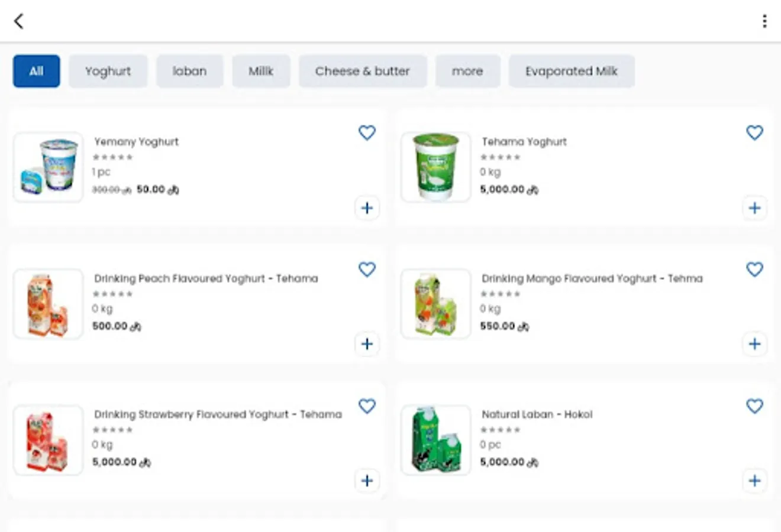Show the Cheese & butter category
This screenshot has width=781, height=532.
[362, 71]
